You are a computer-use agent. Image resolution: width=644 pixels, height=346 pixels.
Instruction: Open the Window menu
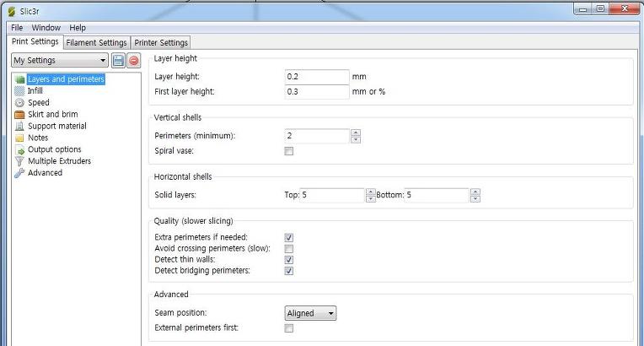(x=46, y=28)
